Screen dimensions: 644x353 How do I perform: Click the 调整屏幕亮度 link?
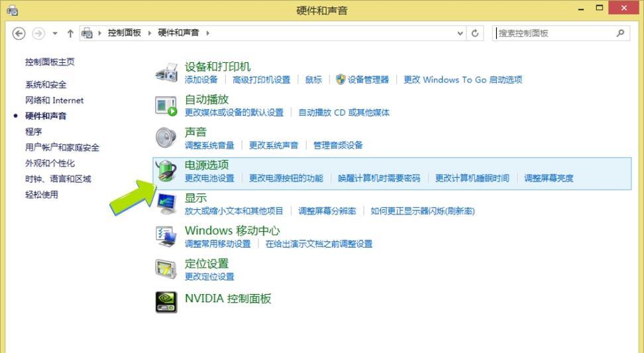549,178
